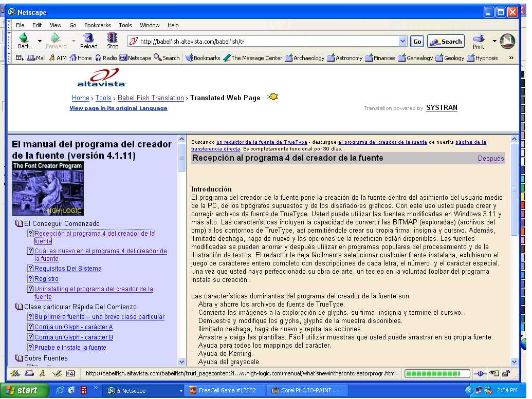Open the Bookmarks menu
This screenshot has height=399, width=532.
coord(97,25)
